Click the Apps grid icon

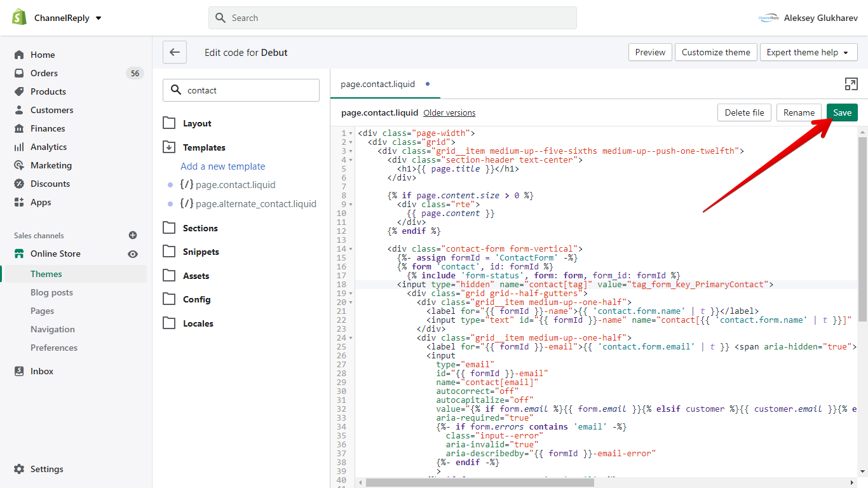pos(19,202)
